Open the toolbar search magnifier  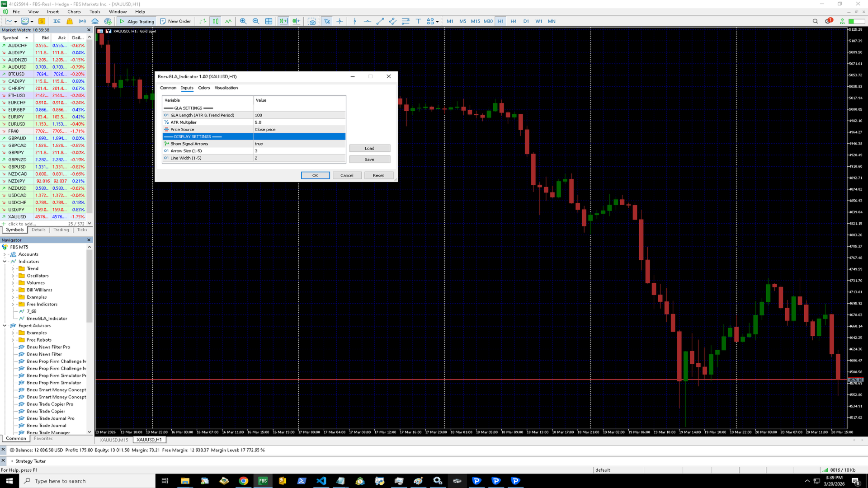(815, 21)
